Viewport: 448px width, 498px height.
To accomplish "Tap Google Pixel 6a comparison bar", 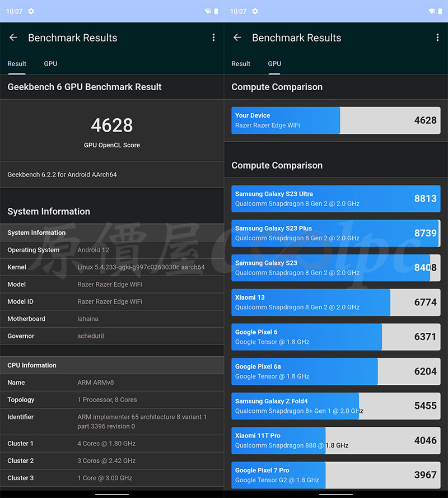I will (x=336, y=371).
